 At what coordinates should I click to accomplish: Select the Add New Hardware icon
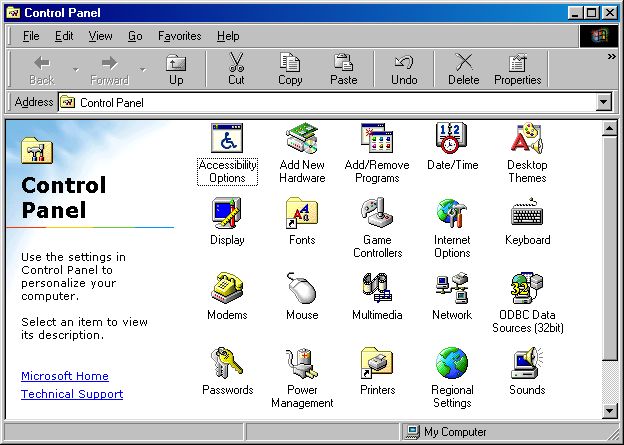point(302,139)
